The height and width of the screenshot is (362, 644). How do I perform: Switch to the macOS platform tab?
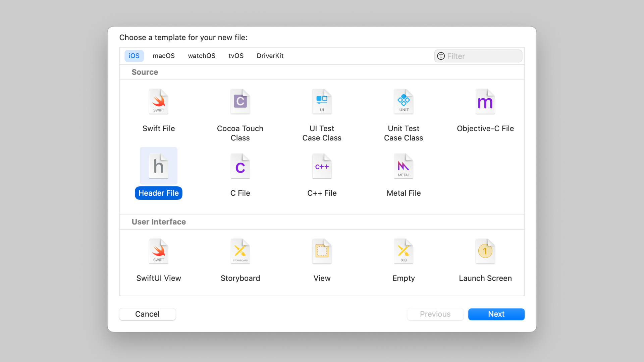coord(164,56)
